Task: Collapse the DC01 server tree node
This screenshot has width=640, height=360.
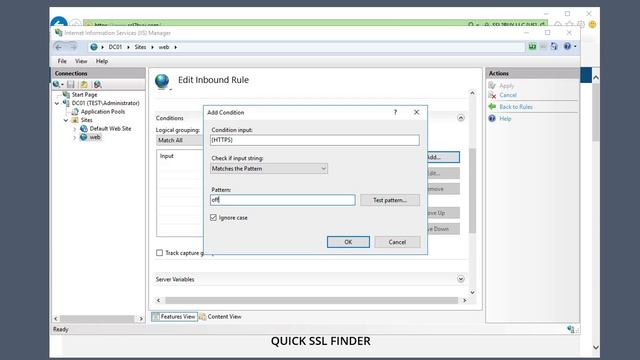Action: point(57,103)
